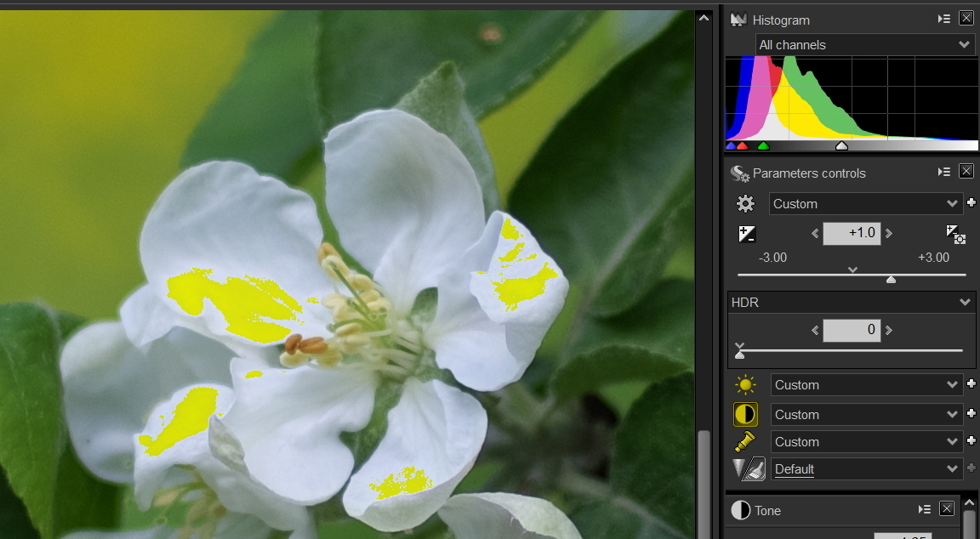The height and width of the screenshot is (539, 980).
Task: Click the Tone sub-panel header icon
Action: click(741, 510)
